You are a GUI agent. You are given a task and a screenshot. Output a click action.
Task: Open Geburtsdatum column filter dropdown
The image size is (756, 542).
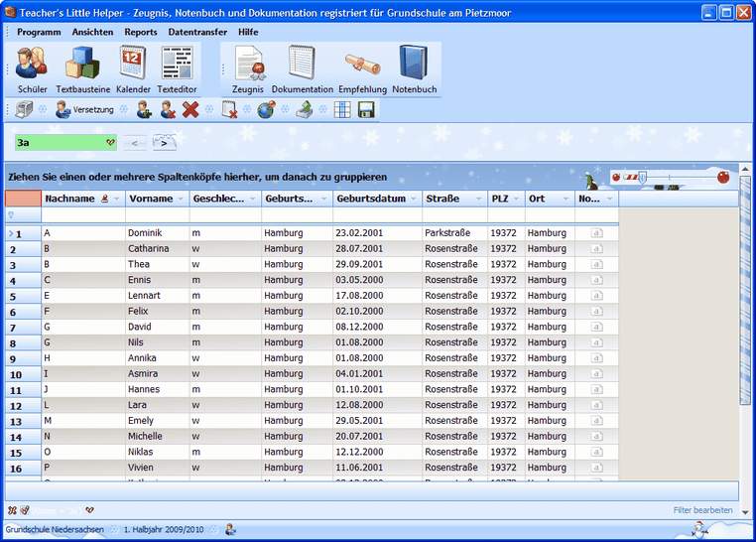413,199
